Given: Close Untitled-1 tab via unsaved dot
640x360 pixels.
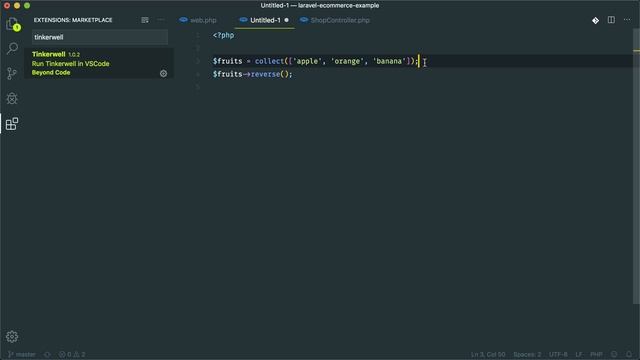Looking at the screenshot, I should [x=287, y=20].
